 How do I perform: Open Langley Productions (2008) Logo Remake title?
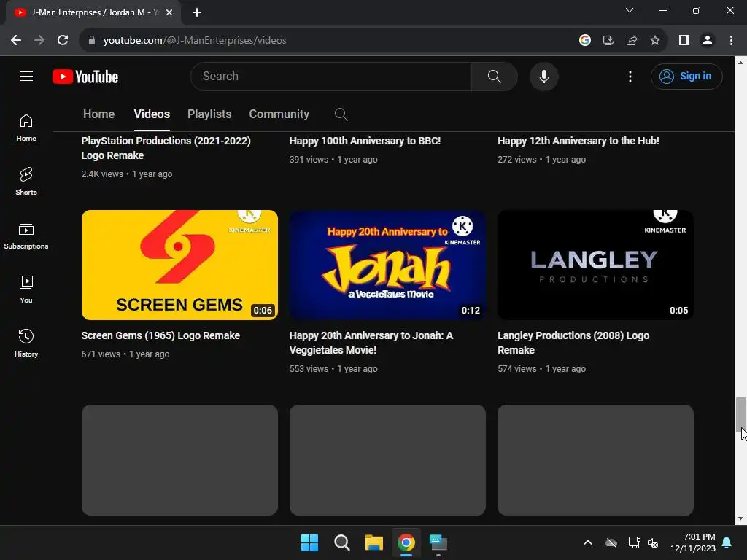pyautogui.click(x=573, y=343)
